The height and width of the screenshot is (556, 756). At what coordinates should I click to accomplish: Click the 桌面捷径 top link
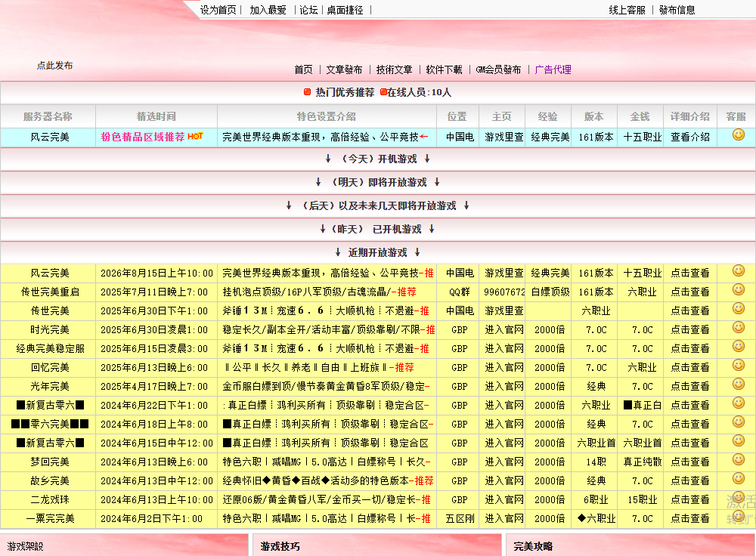click(345, 10)
